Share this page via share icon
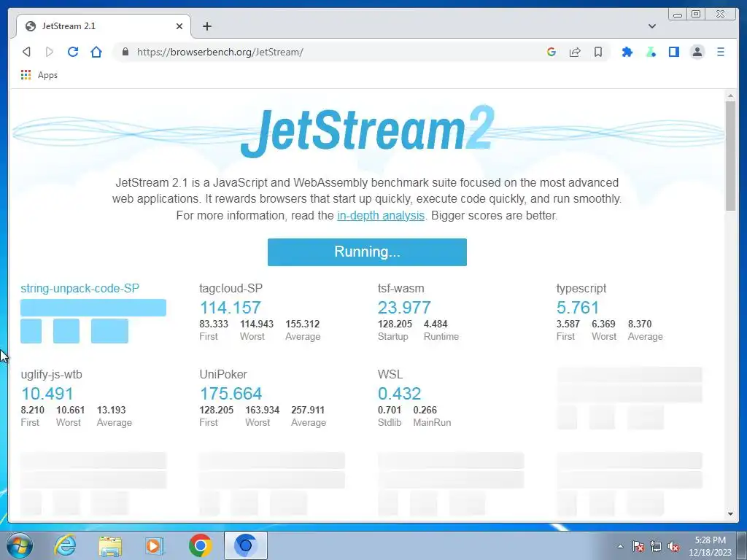The width and height of the screenshot is (747, 560). click(575, 52)
